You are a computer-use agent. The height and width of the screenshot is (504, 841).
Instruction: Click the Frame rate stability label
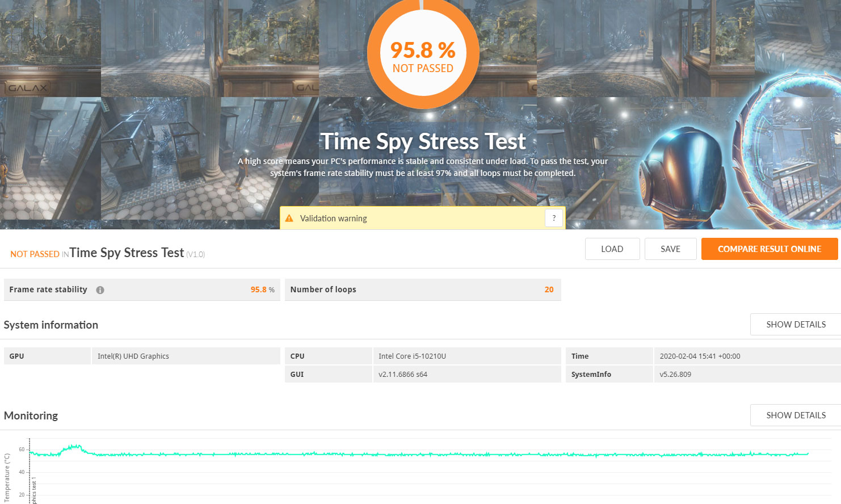(48, 289)
